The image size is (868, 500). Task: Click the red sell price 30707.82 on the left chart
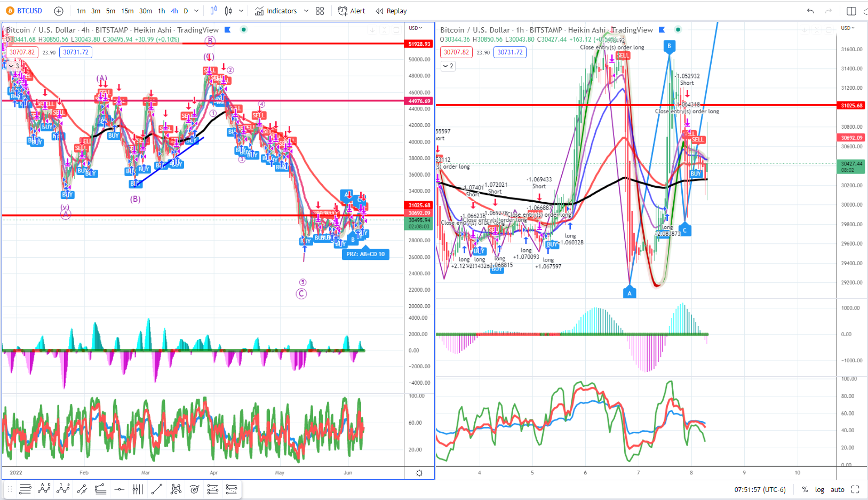point(22,52)
